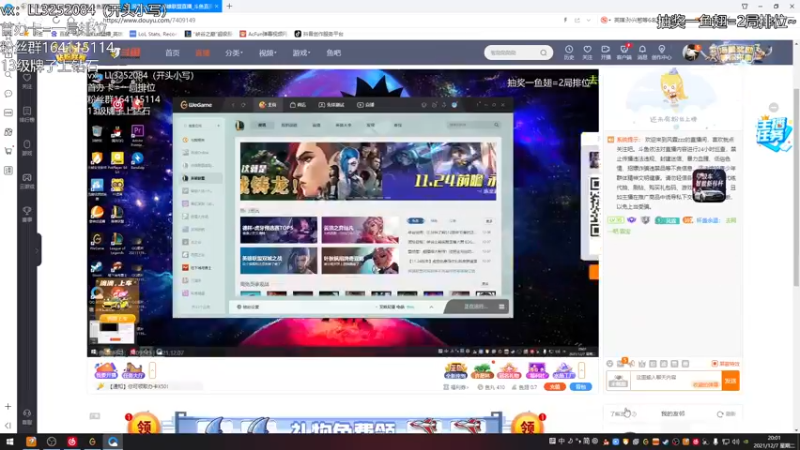Open the 消息 notification bell icon
800x450 pixels.
click(642, 52)
